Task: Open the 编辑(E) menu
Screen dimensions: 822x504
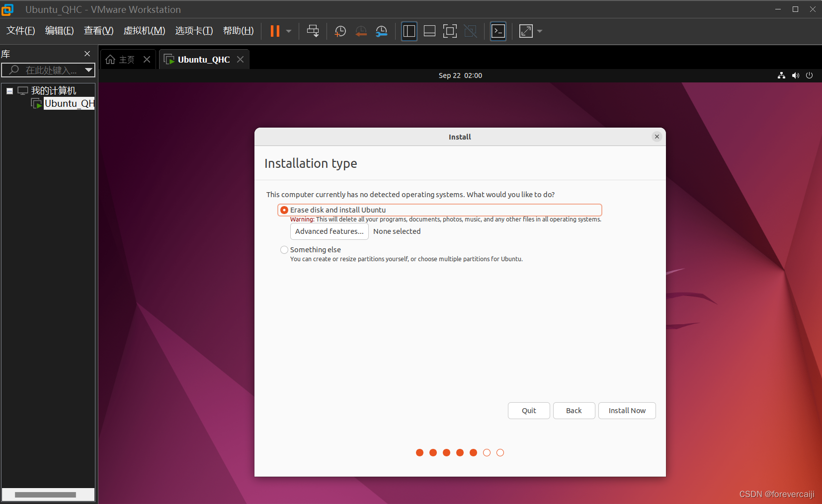Action: pyautogui.click(x=59, y=31)
